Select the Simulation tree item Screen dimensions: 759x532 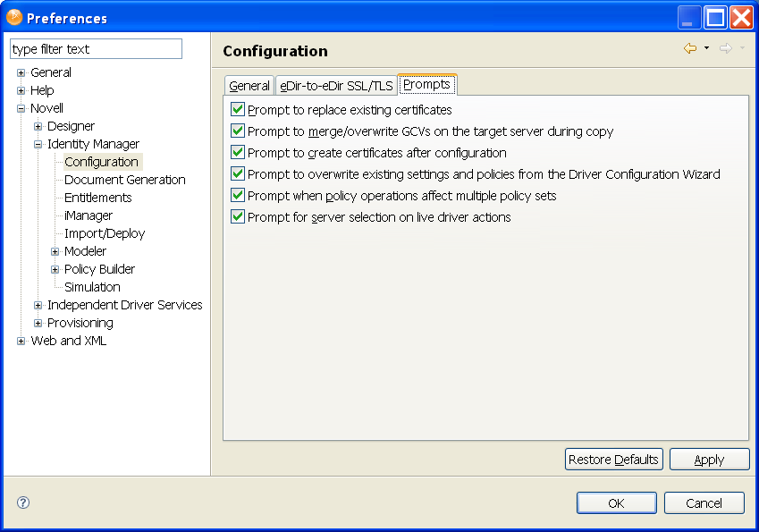point(92,287)
